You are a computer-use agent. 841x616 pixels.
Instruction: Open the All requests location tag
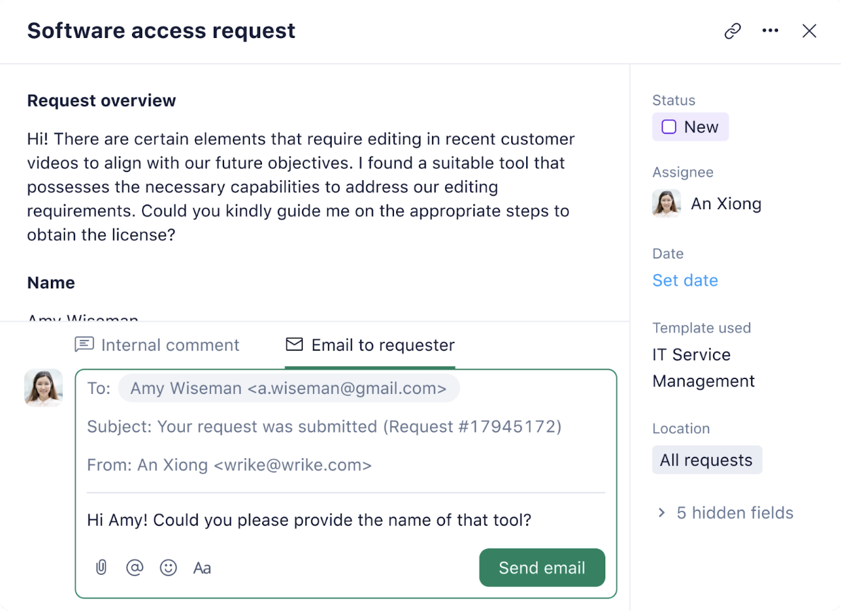pos(707,460)
